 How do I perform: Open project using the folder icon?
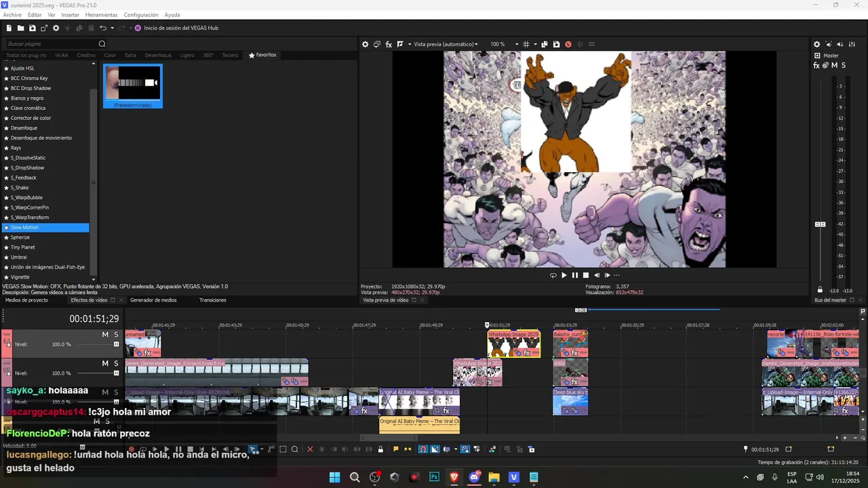(21, 28)
